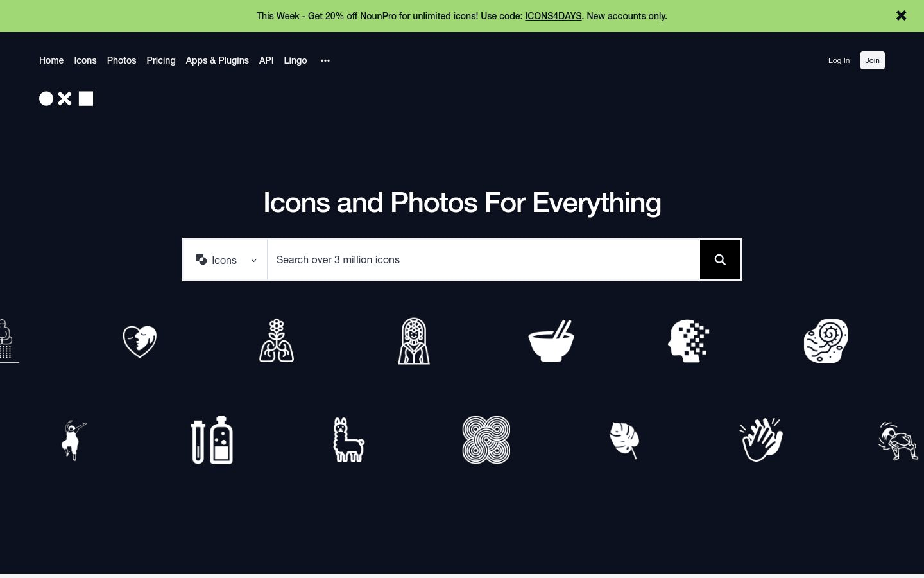Open the heart with face icon
The height and width of the screenshot is (578, 924).
click(139, 341)
